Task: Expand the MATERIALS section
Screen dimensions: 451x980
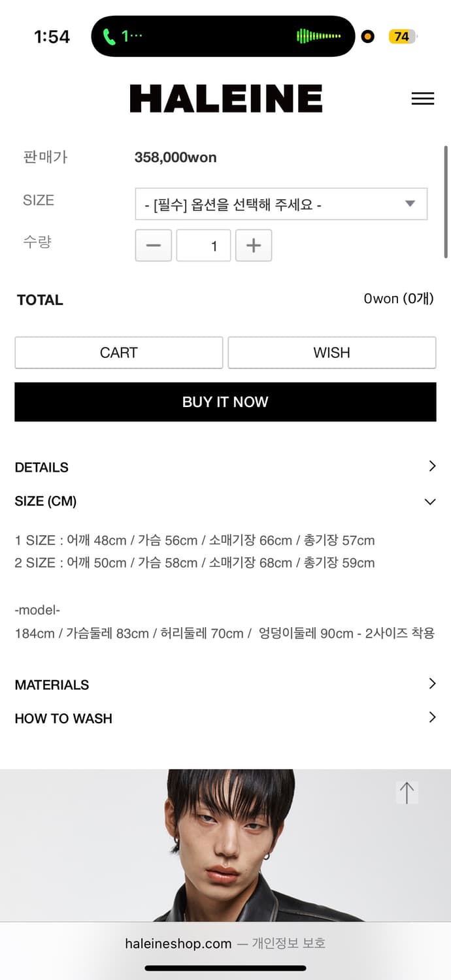Action: (x=225, y=685)
